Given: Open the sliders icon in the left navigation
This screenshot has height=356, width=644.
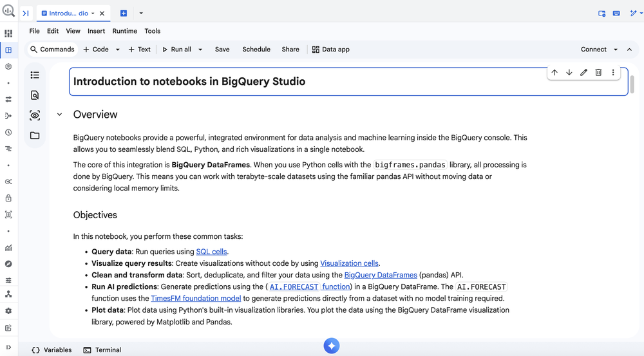Looking at the screenshot, I should pos(8,281).
